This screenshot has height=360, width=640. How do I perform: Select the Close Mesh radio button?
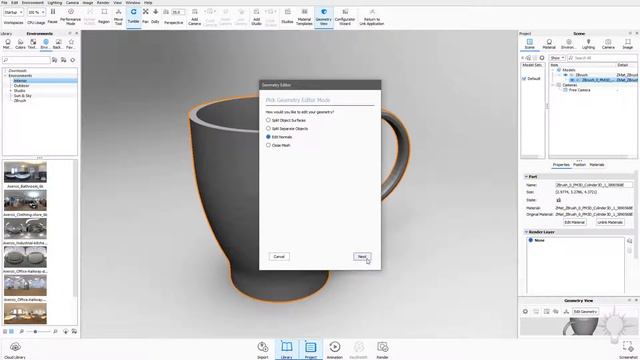tap(268, 145)
